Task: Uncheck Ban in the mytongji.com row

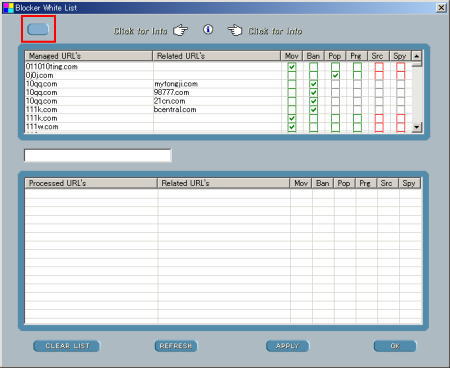Action: [313, 84]
